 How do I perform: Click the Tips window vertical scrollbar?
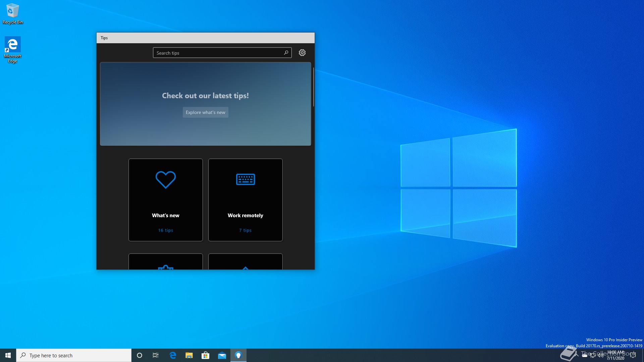[x=313, y=87]
